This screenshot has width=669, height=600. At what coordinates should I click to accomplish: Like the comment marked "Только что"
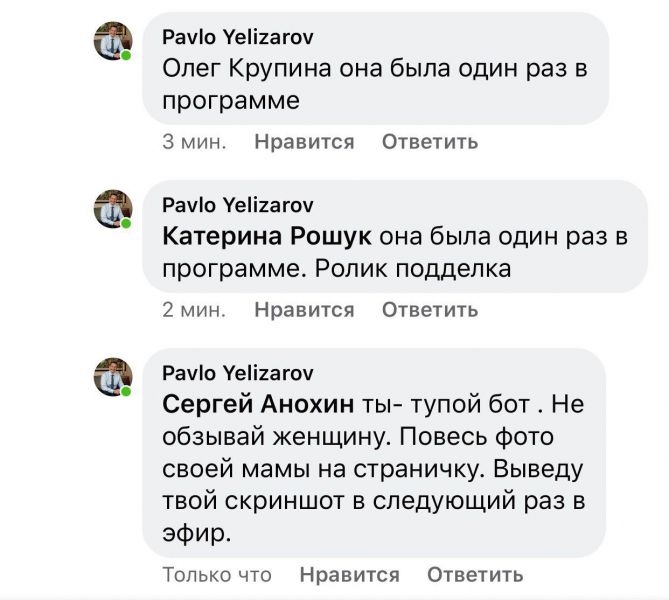(x=349, y=574)
